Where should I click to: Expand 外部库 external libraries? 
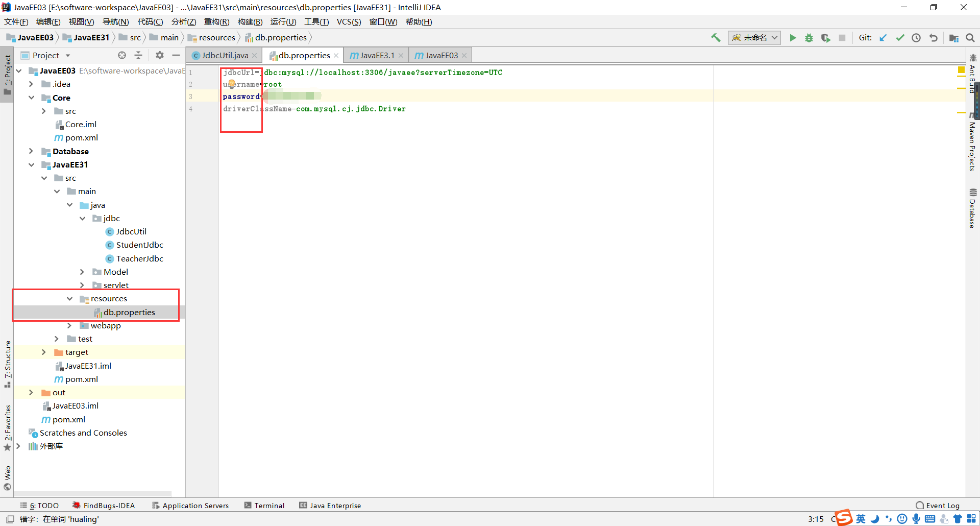coord(18,446)
